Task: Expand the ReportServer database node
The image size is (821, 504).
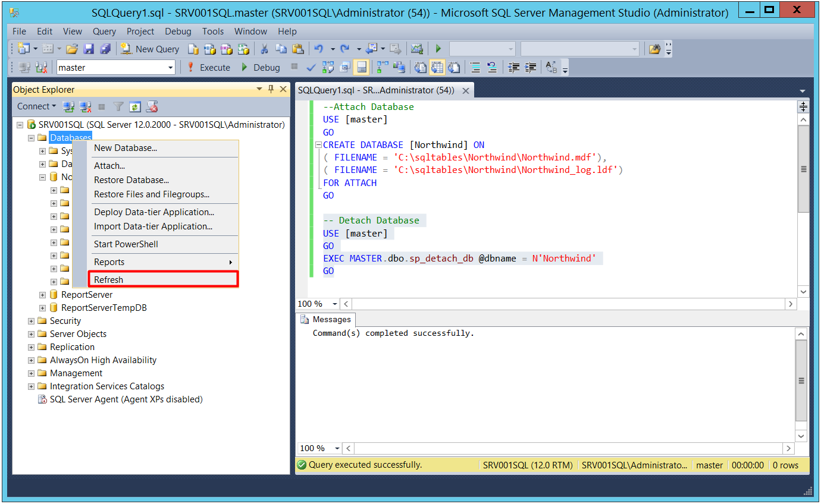Action: tap(43, 295)
